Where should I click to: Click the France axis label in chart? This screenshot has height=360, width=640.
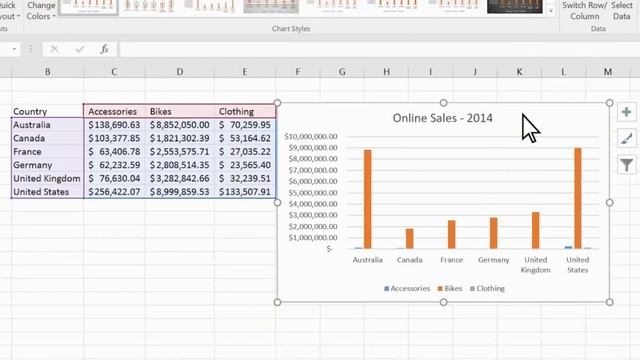451,260
